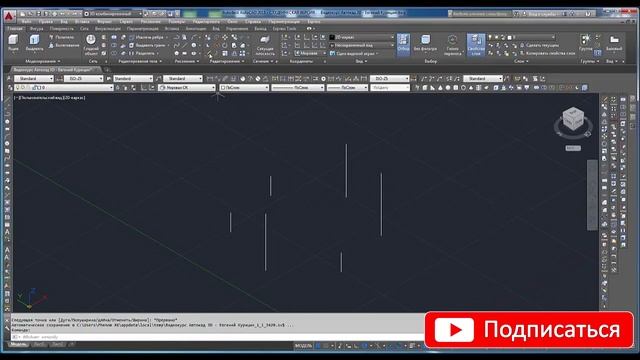
Task: Toggle the Отбор culling button
Action: coord(403,44)
